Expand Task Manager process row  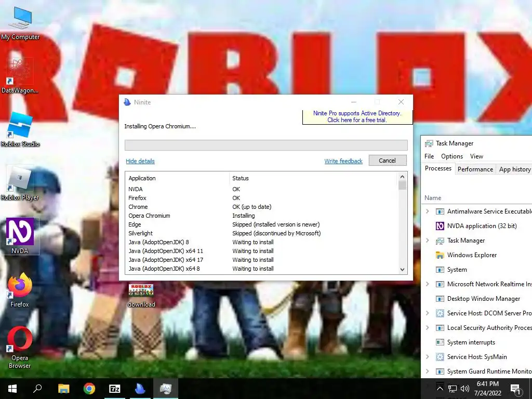click(428, 241)
